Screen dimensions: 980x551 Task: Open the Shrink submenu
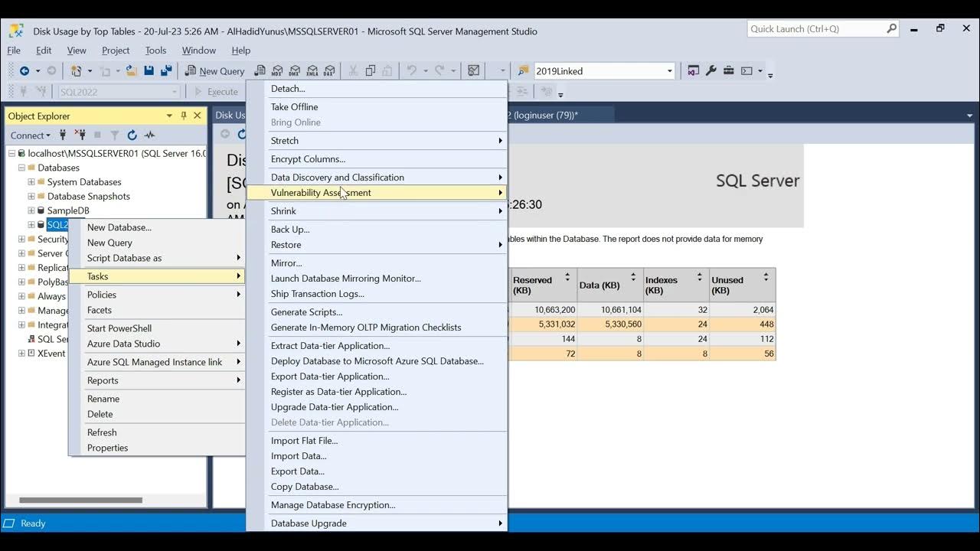click(377, 211)
